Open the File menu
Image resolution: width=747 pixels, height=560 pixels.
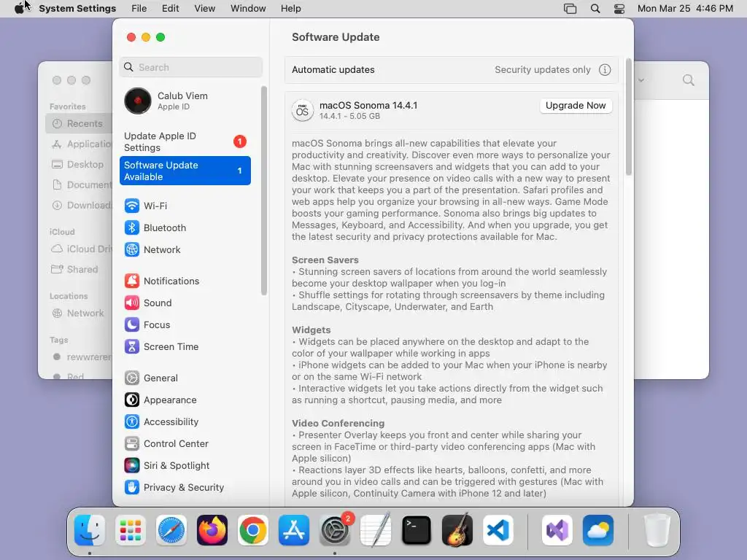coord(139,9)
